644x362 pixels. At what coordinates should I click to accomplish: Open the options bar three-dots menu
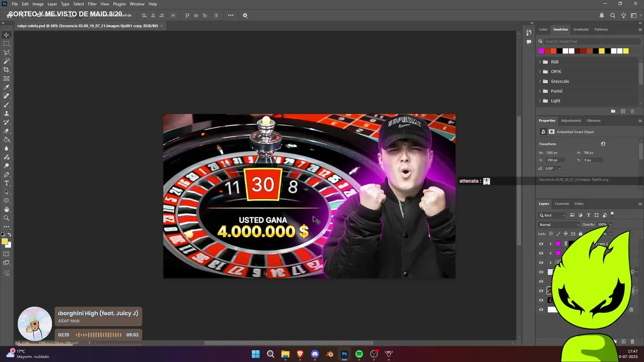(230, 15)
